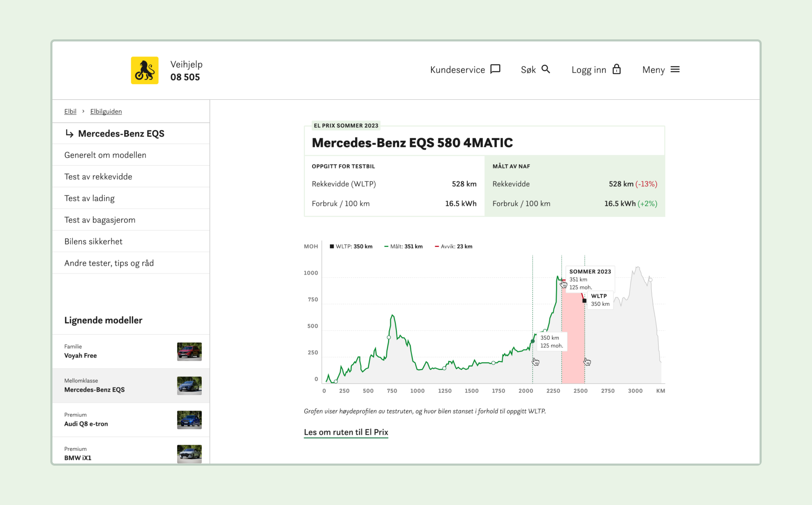This screenshot has height=505, width=812.
Task: Open Bilens sikkerhet section
Action: (x=131, y=241)
